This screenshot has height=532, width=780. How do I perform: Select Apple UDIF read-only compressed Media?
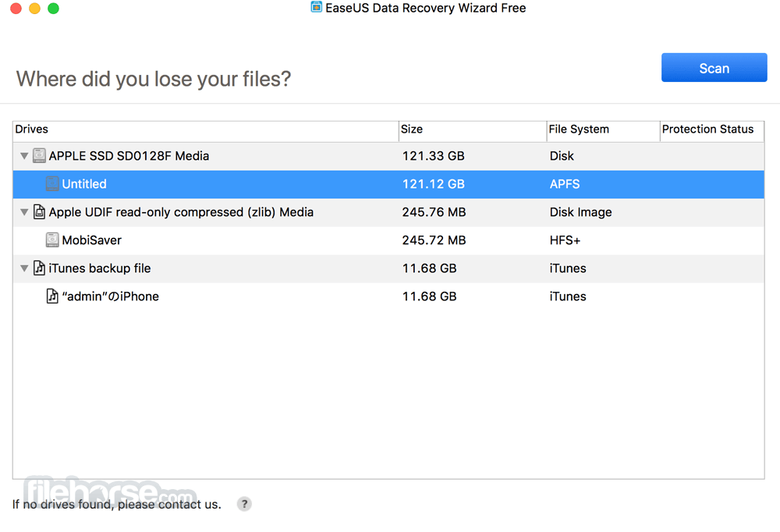(x=388, y=212)
